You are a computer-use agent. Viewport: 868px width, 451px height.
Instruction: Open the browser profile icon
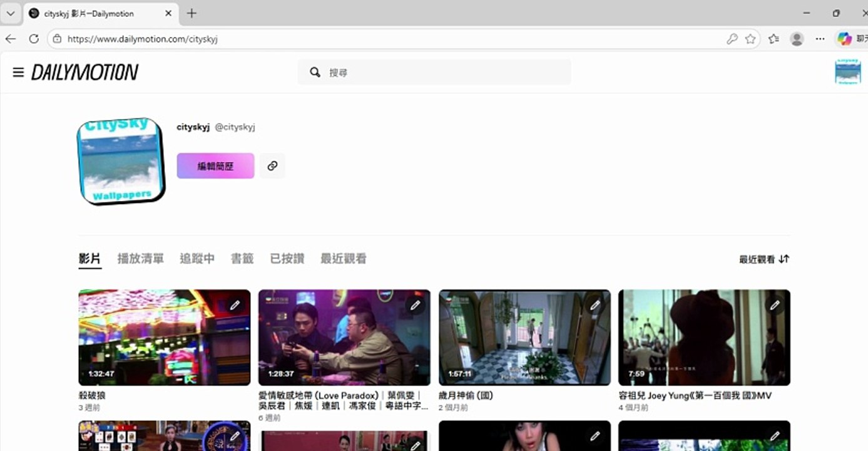pos(797,39)
